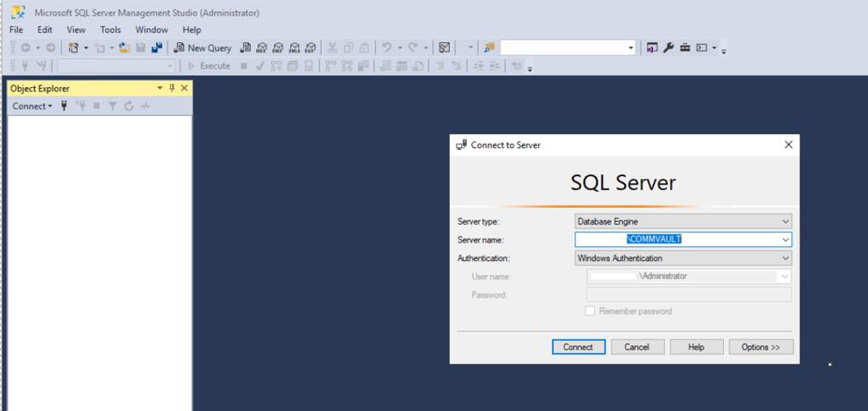Click the Copy icon in toolbar
Screen dimensions: 868x411
pyautogui.click(x=348, y=48)
